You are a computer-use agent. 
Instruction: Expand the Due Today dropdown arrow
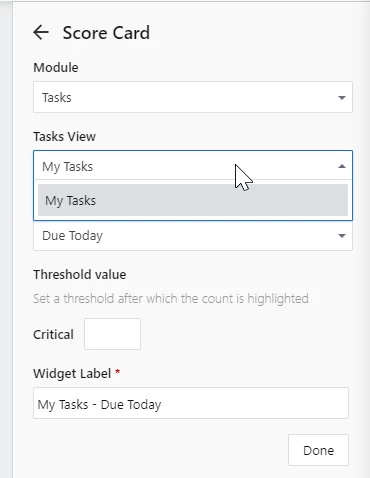342,236
